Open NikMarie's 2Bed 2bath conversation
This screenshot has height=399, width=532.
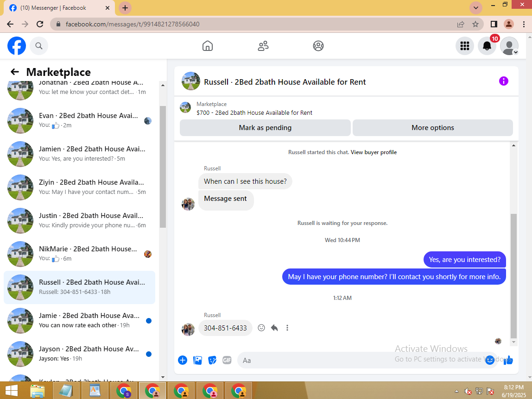[x=79, y=254]
